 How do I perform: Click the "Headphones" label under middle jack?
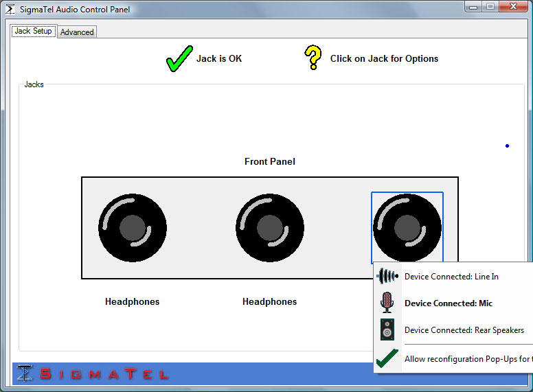coord(269,301)
